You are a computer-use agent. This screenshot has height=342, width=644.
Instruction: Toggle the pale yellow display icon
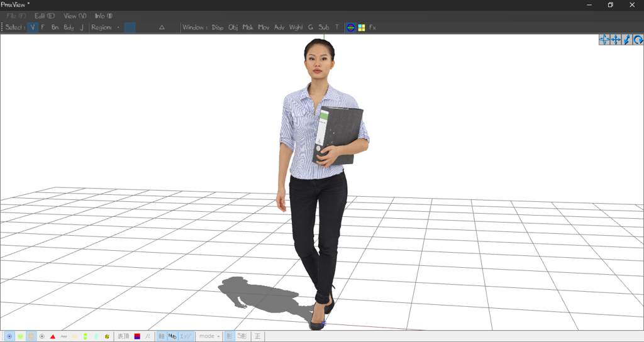coord(74,336)
